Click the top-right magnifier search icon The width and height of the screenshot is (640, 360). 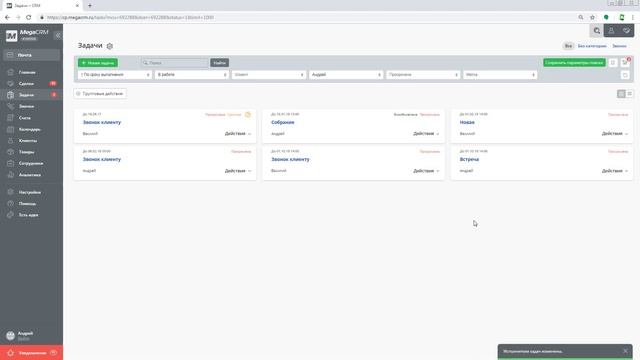[x=597, y=31]
